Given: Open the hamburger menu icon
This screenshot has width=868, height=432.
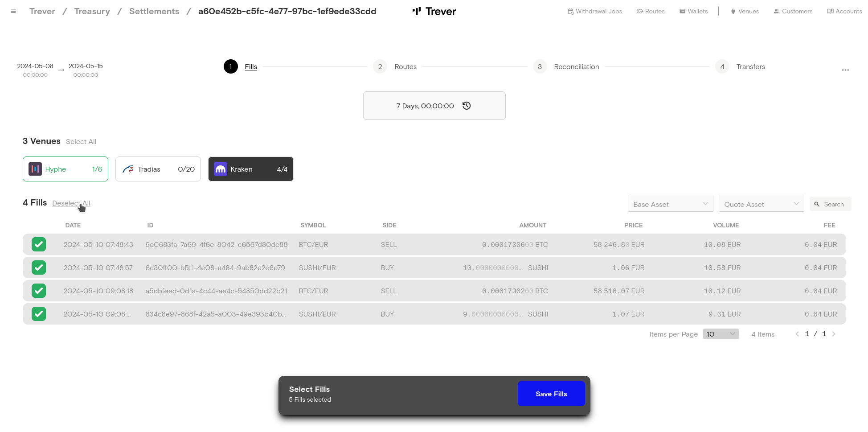Looking at the screenshot, I should click(13, 12).
